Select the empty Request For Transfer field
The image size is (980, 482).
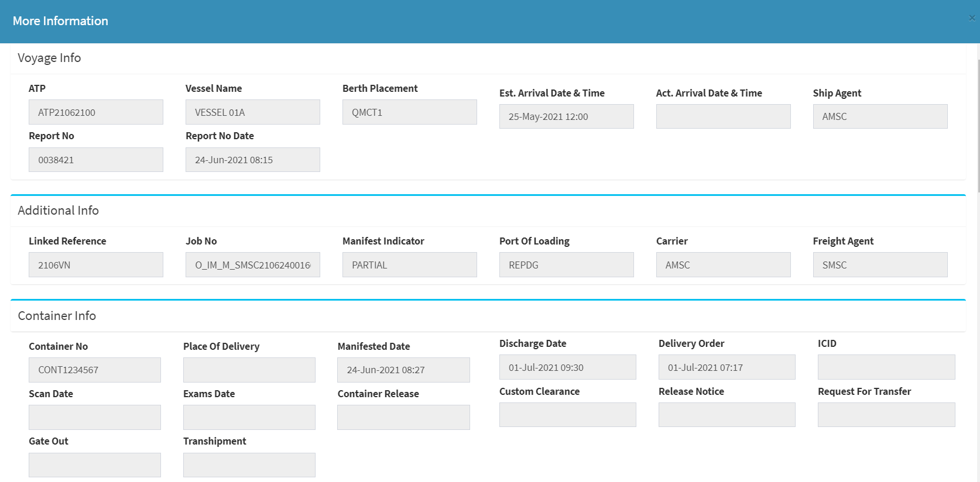pos(886,415)
